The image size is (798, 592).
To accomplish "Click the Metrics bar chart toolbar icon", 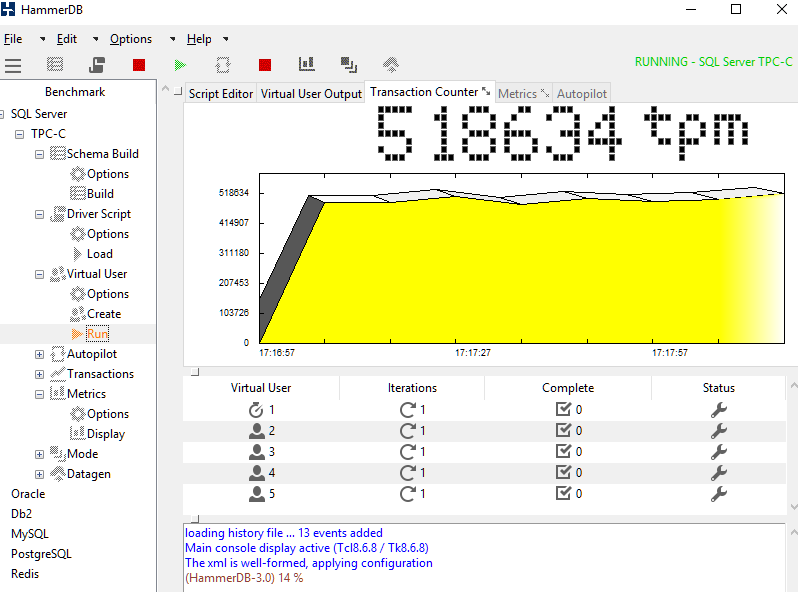I will coord(306,64).
